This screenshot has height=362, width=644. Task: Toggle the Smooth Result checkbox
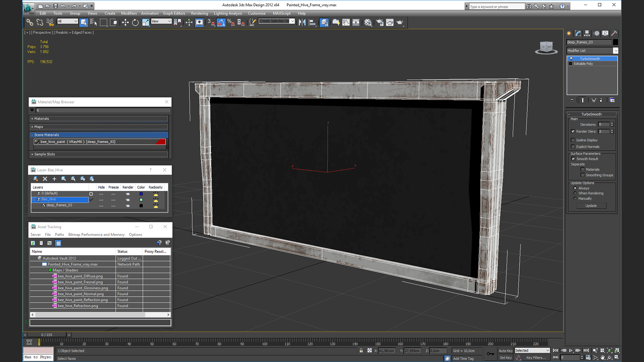click(x=573, y=159)
